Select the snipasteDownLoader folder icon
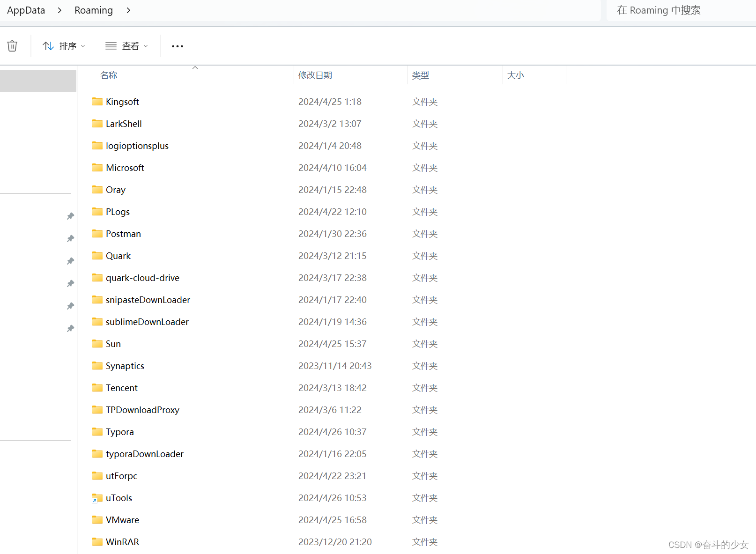 97,300
